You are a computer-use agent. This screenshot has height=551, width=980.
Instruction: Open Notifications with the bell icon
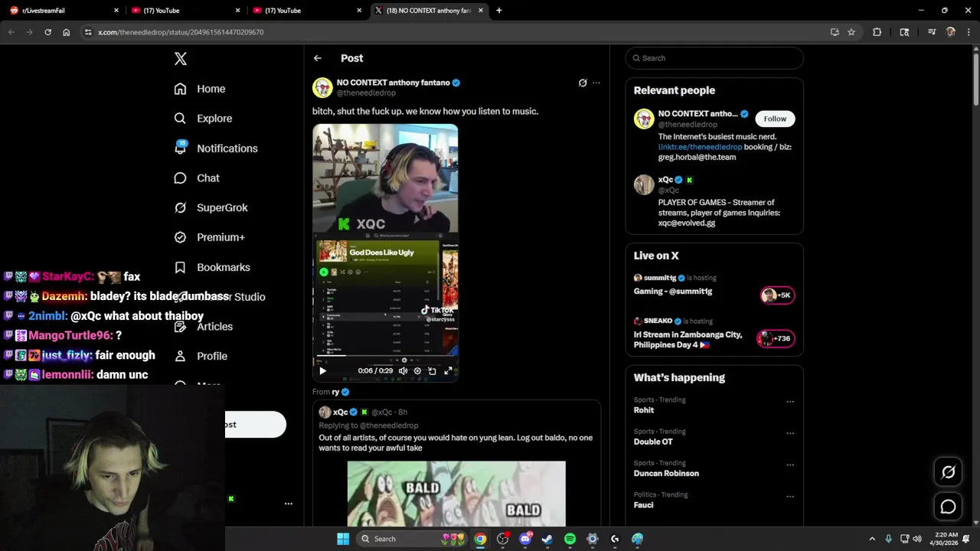[216, 148]
